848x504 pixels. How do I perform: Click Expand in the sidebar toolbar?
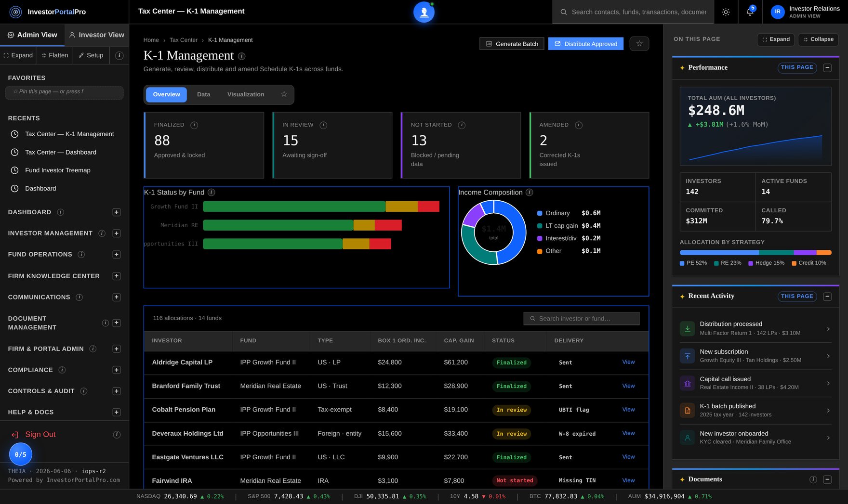pos(18,55)
